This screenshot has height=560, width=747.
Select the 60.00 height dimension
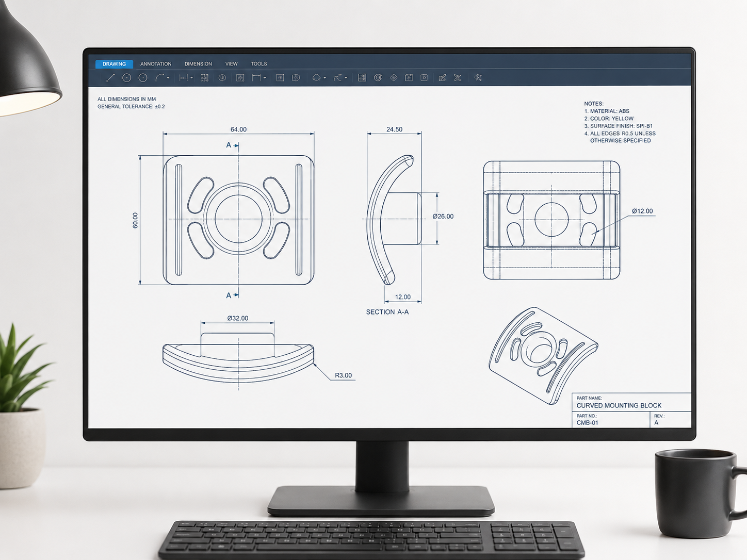click(x=135, y=220)
